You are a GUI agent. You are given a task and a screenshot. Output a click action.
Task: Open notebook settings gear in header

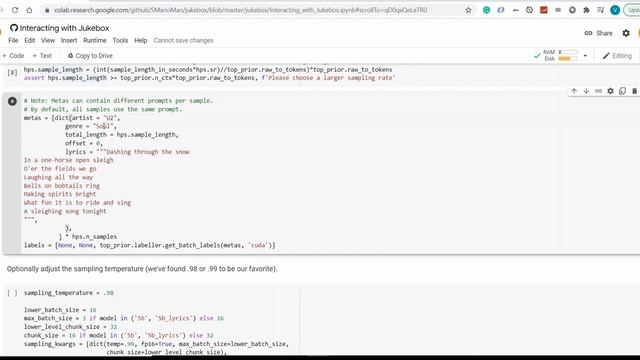626,33
